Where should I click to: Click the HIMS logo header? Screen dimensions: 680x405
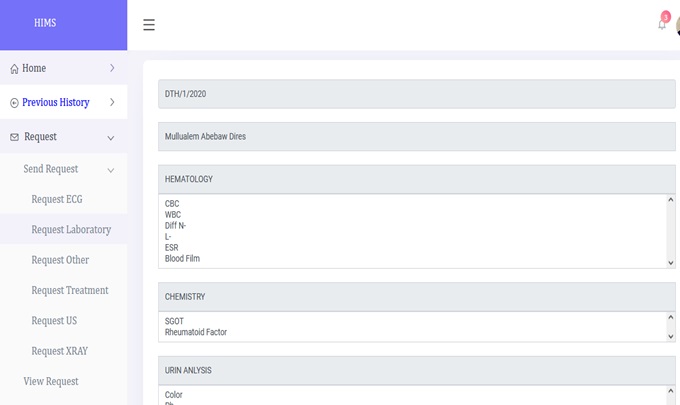[45, 24]
